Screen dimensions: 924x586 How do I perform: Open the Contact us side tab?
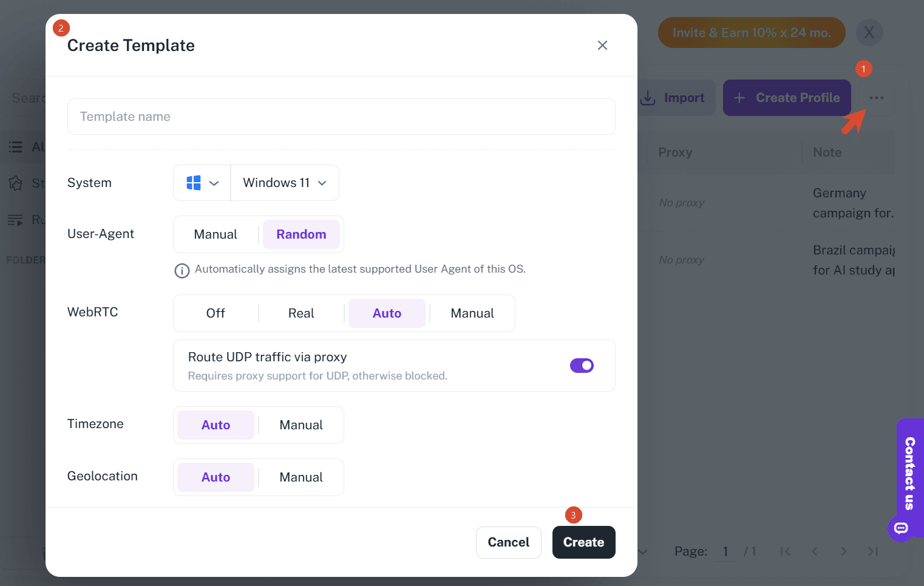click(x=910, y=473)
